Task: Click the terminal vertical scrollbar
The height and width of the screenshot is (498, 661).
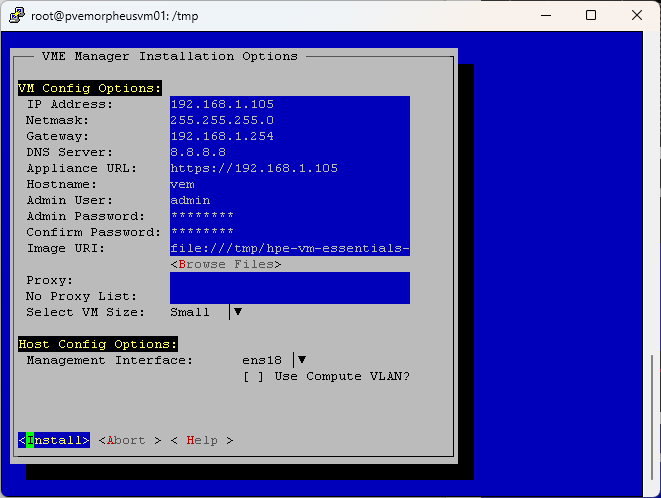Action: [x=655, y=400]
